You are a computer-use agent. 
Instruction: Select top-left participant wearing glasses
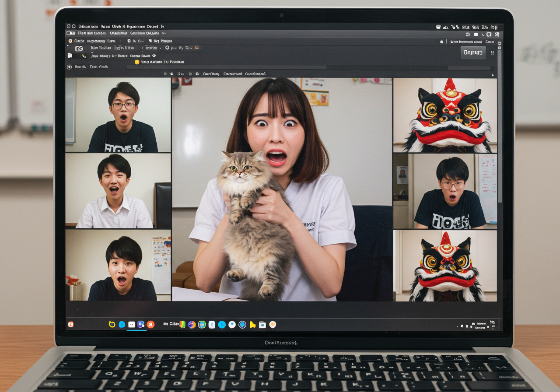(x=118, y=115)
